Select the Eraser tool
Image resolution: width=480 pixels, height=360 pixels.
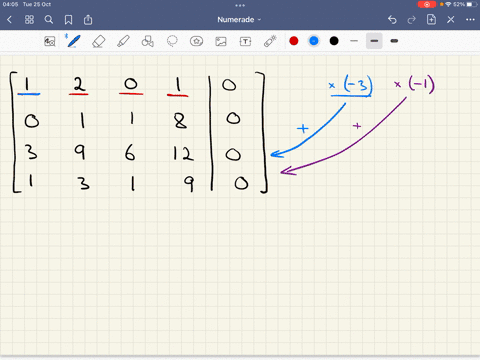pyautogui.click(x=98, y=42)
